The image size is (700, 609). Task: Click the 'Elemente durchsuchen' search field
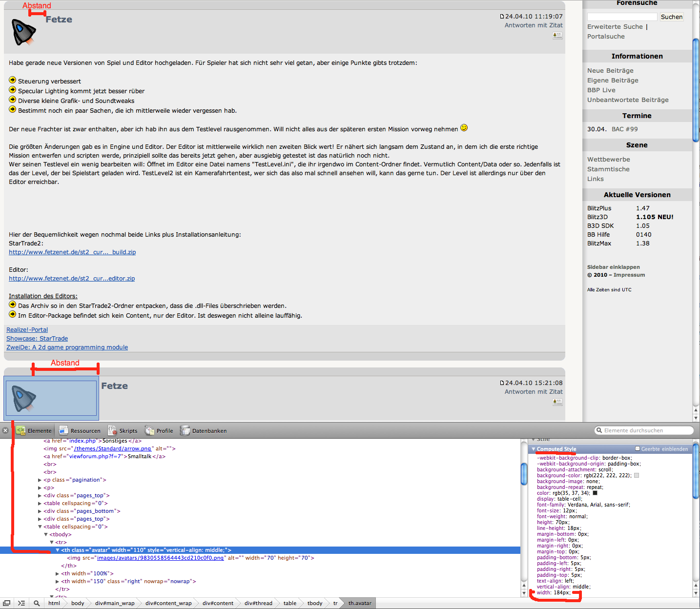pyautogui.click(x=644, y=430)
